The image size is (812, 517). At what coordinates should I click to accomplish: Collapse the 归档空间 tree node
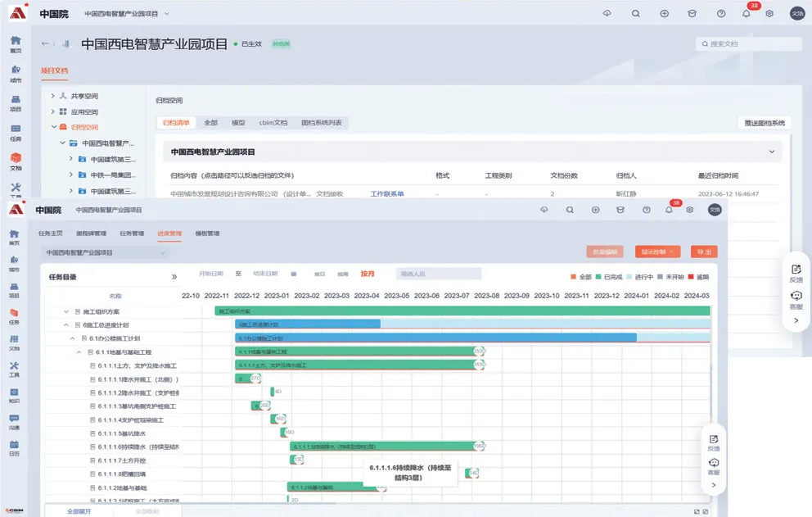tap(54, 127)
